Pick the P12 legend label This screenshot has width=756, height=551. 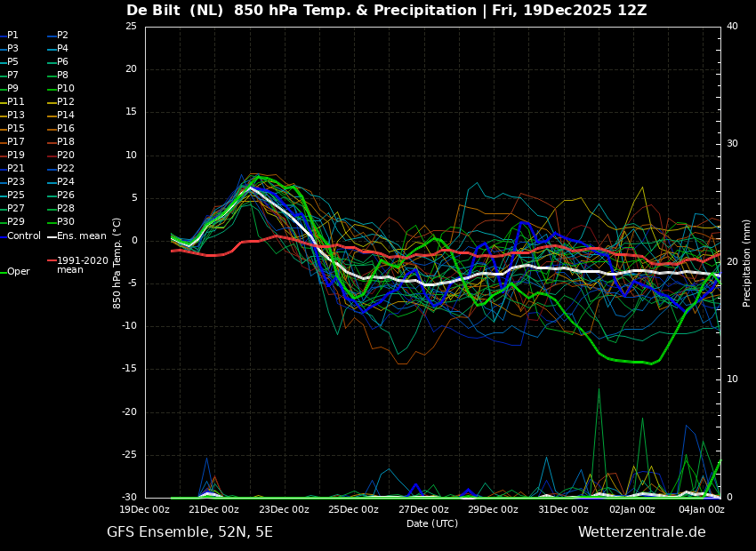click(66, 101)
